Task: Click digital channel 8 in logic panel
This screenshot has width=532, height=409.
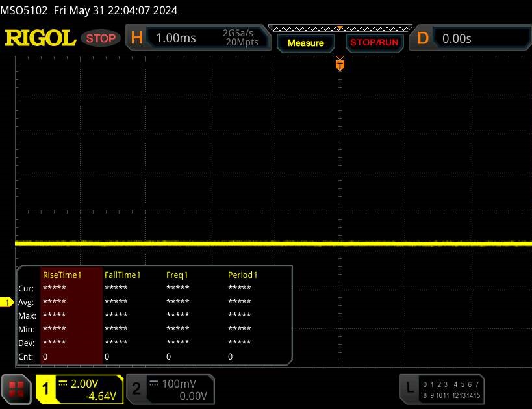Action: (x=425, y=395)
